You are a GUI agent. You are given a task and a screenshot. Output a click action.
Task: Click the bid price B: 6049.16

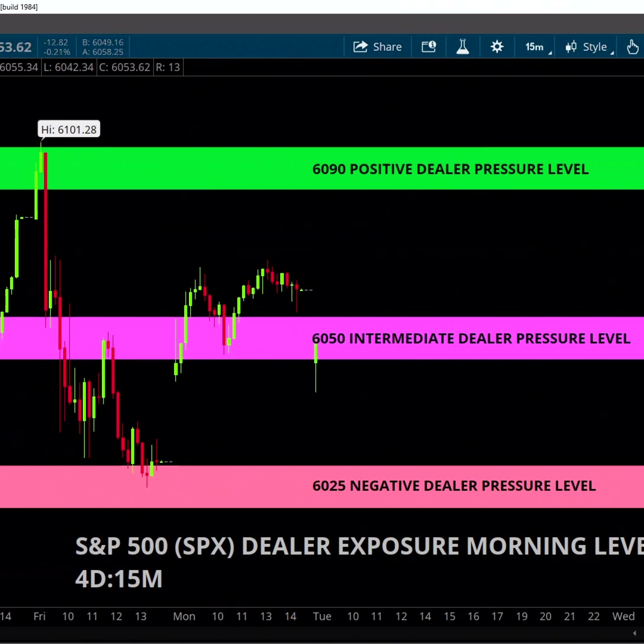pyautogui.click(x=103, y=42)
